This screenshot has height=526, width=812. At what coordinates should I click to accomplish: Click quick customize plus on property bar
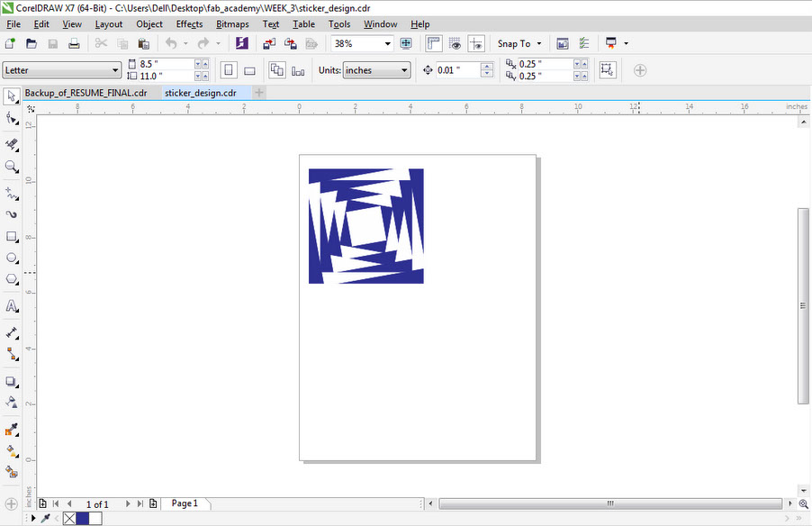(x=640, y=70)
